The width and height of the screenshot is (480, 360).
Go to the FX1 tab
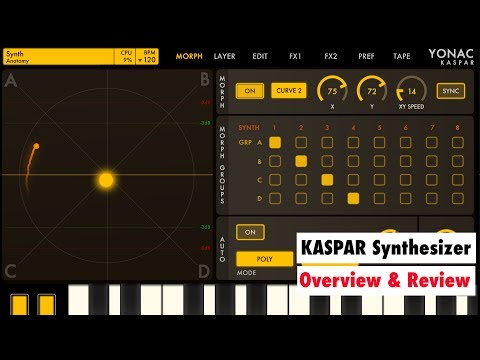pos(295,56)
